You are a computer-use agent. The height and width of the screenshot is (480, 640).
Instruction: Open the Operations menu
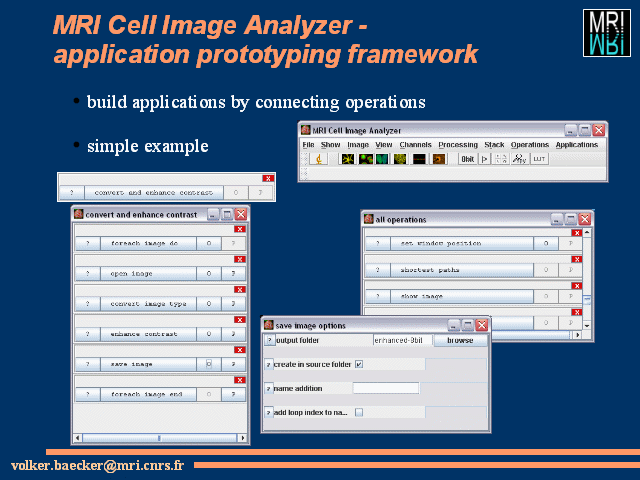pos(530,145)
